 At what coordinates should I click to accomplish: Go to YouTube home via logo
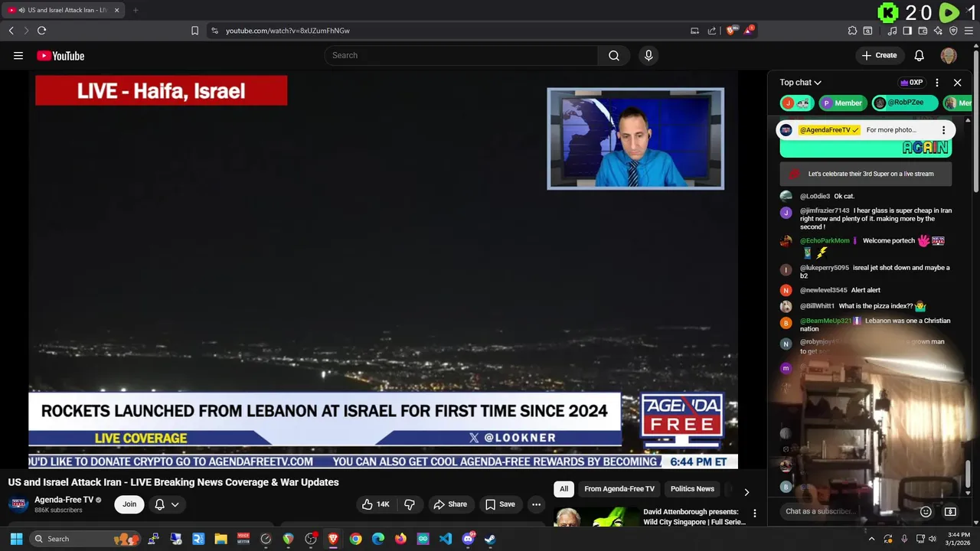point(60,55)
